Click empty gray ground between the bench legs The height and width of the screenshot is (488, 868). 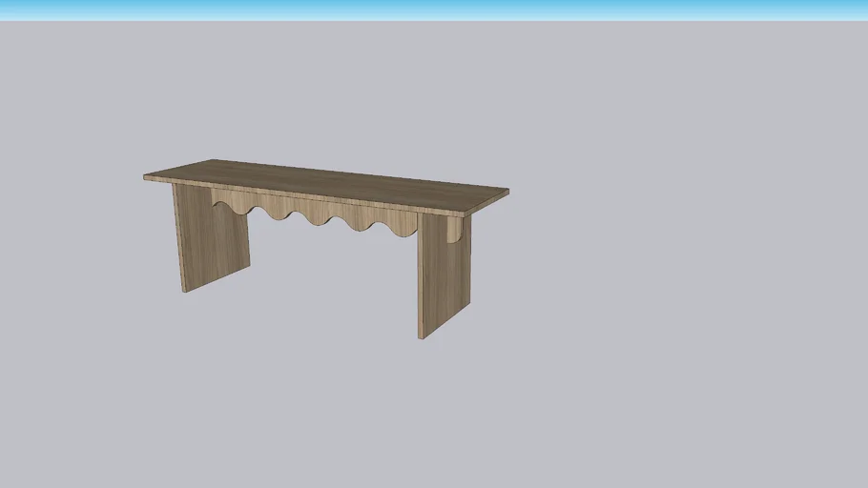click(324, 276)
